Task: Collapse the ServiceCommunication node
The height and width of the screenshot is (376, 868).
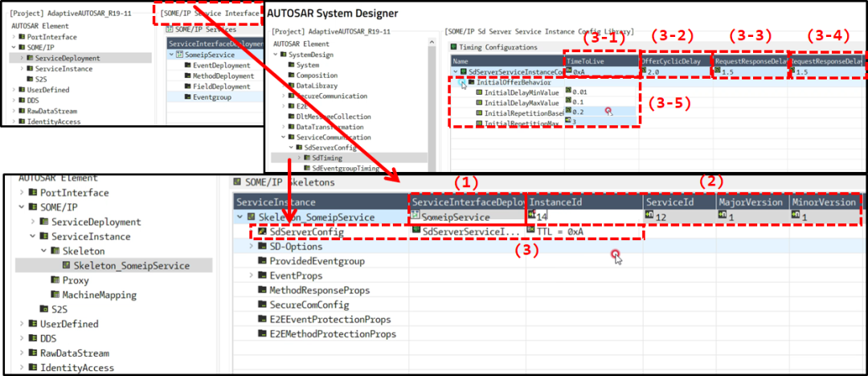Action: tap(284, 137)
